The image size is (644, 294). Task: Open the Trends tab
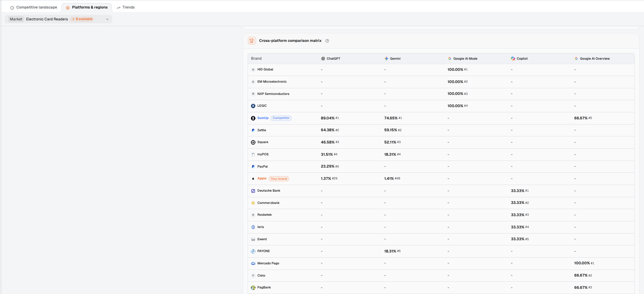coord(125,7)
